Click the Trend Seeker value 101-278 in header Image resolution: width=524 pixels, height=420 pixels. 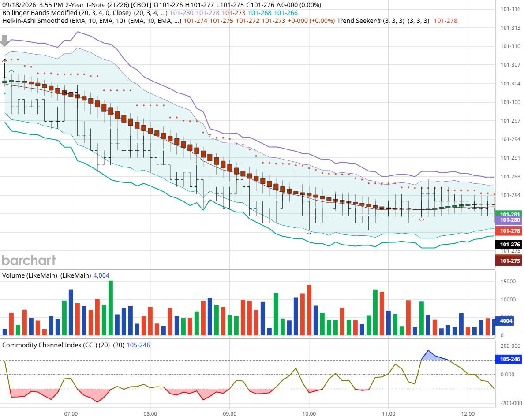(x=445, y=21)
